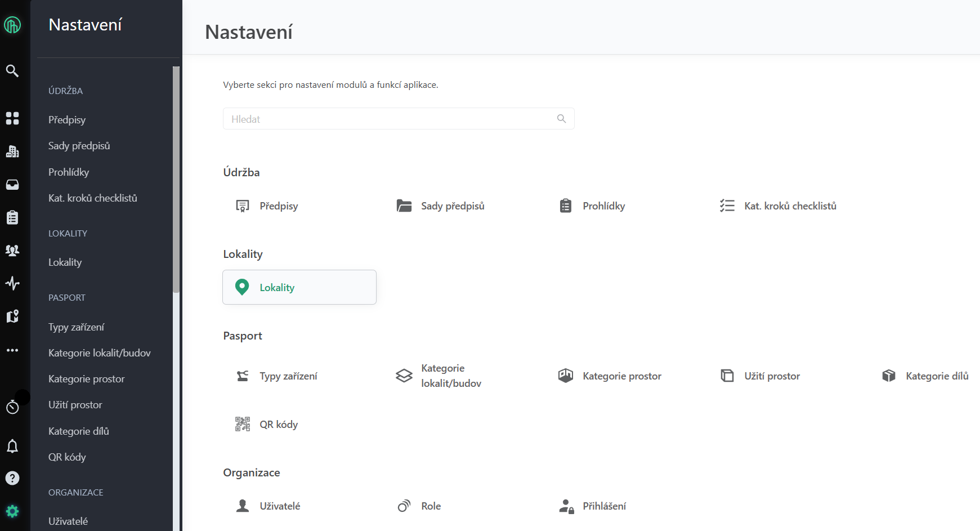The height and width of the screenshot is (531, 980).
Task: Click the green Lokality pin icon
Action: [x=242, y=287]
